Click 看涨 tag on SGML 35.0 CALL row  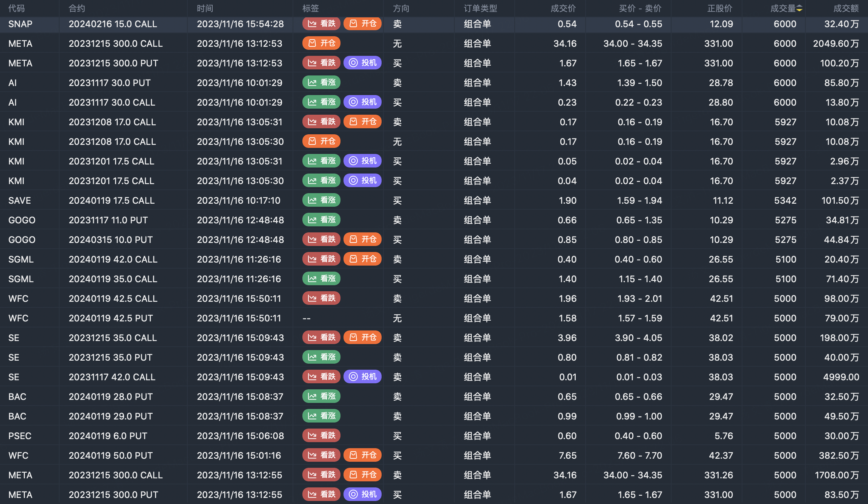(x=321, y=279)
